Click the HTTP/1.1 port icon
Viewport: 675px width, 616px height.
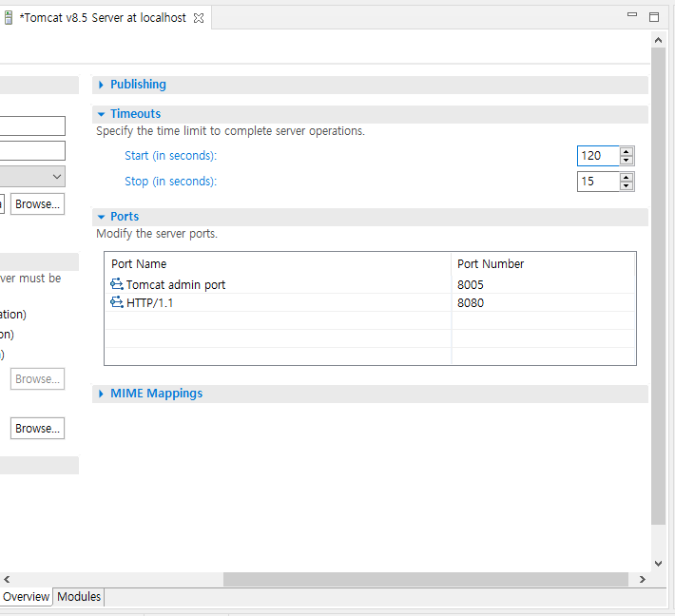117,302
